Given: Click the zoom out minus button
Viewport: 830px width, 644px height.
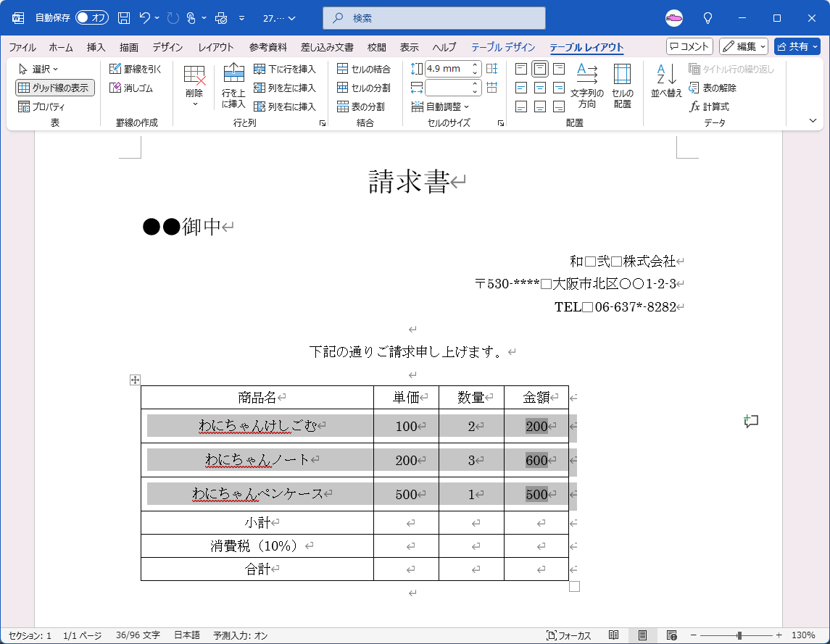Looking at the screenshot, I should tap(693, 635).
